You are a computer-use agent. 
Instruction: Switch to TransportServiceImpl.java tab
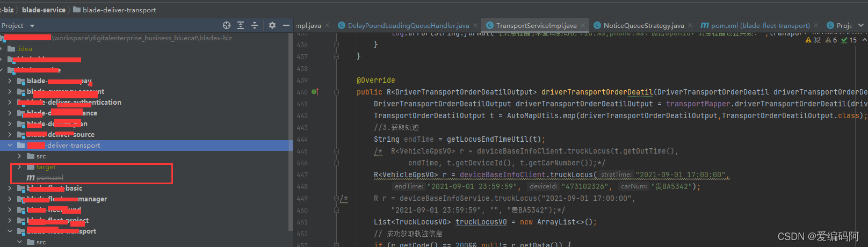click(x=536, y=25)
